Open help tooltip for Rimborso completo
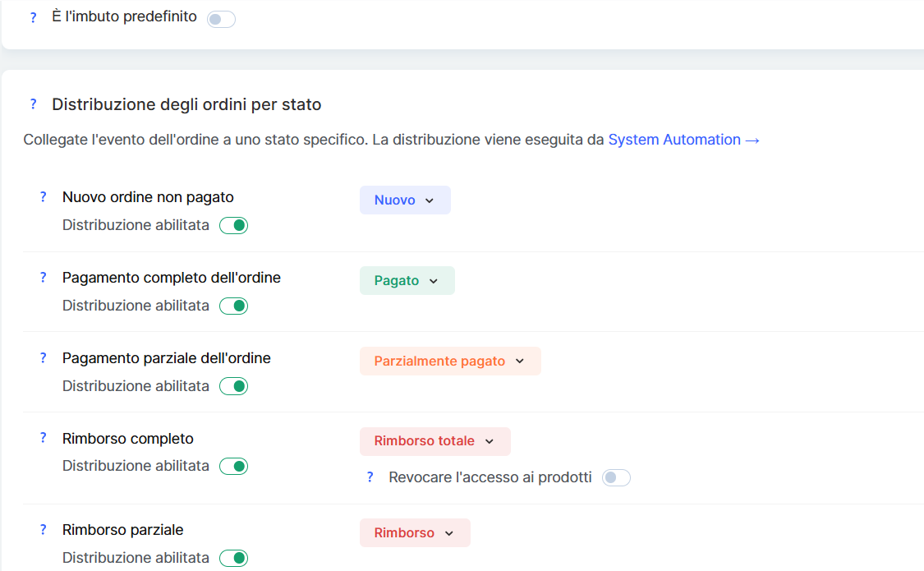Screen dimensions: 924x571 click(44, 438)
